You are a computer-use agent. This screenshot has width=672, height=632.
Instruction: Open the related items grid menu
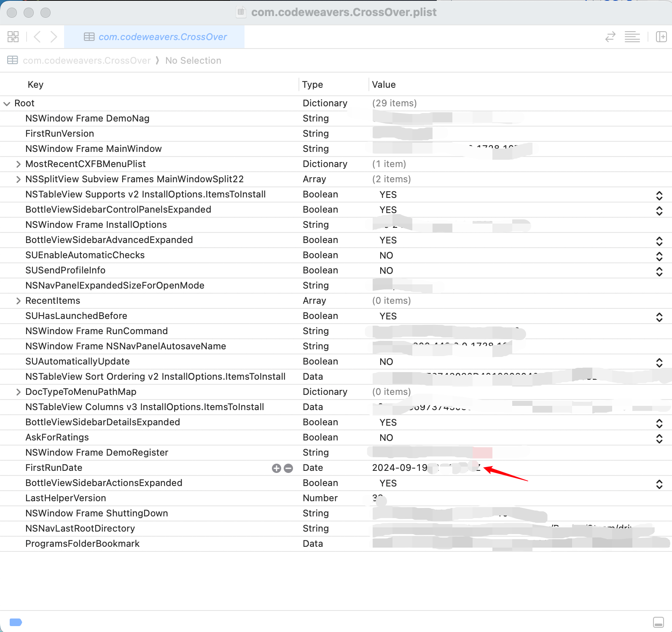(x=13, y=37)
